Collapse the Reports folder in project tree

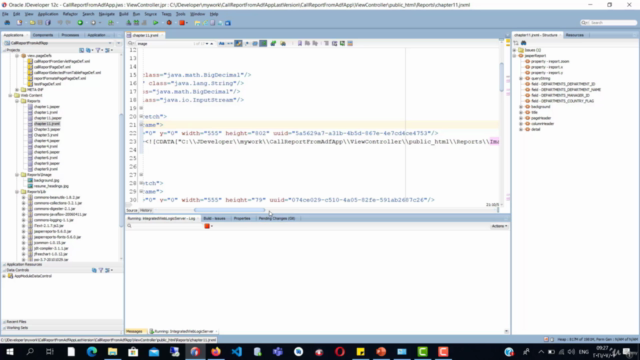coord(17,101)
